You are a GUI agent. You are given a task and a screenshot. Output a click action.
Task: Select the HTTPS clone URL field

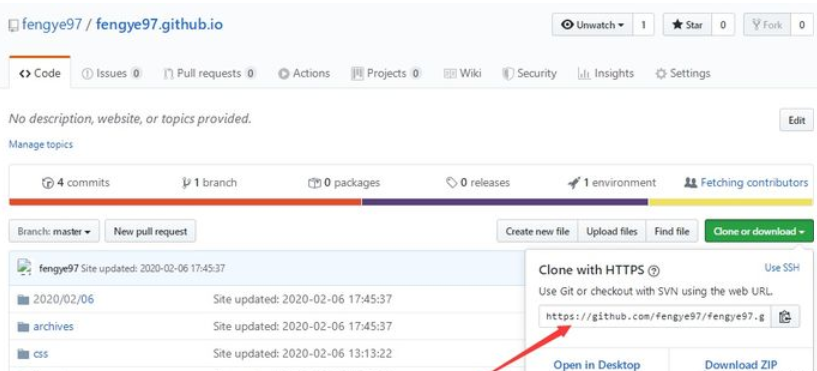click(x=655, y=316)
